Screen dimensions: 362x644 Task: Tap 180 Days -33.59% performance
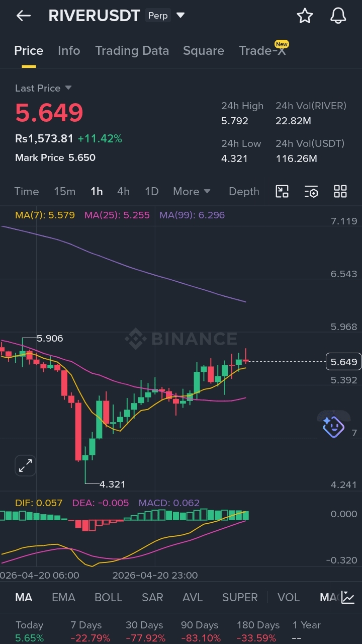[x=258, y=631]
